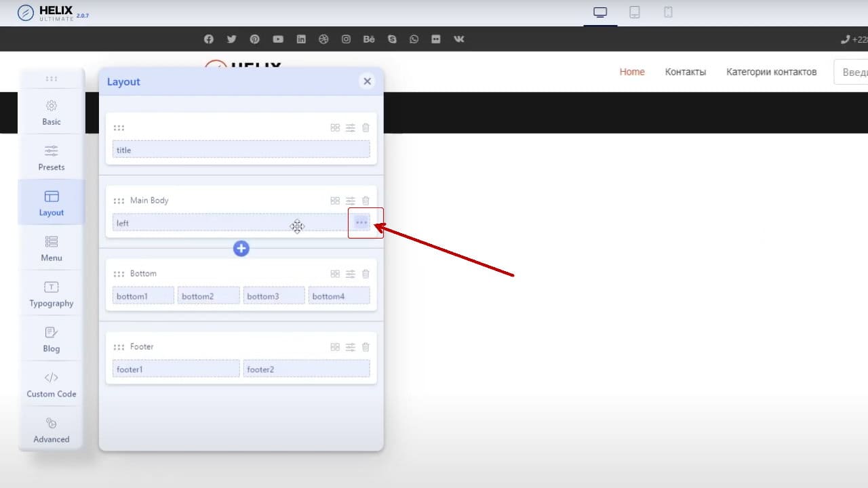The height and width of the screenshot is (488, 868).
Task: Open Facebook social icon in top bar
Action: [209, 39]
